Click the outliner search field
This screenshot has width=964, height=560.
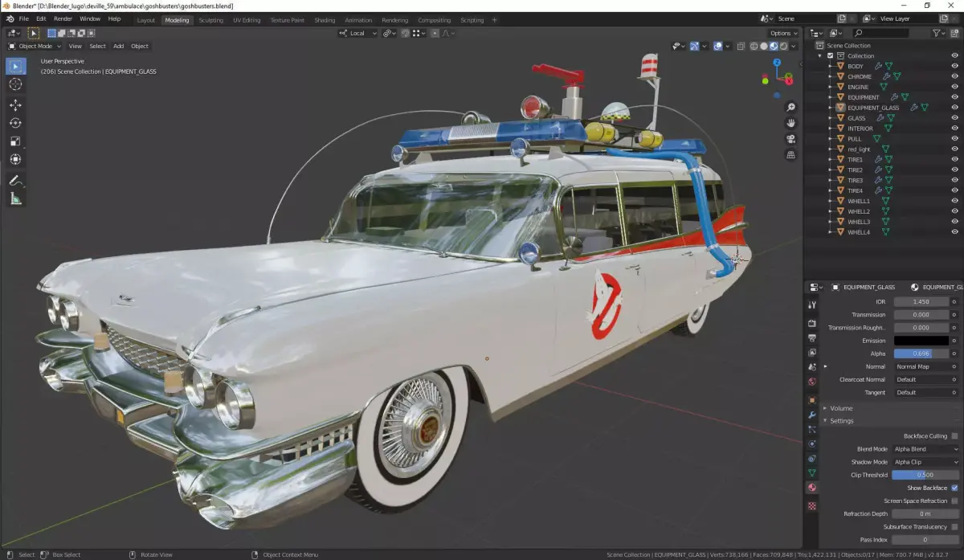[880, 33]
